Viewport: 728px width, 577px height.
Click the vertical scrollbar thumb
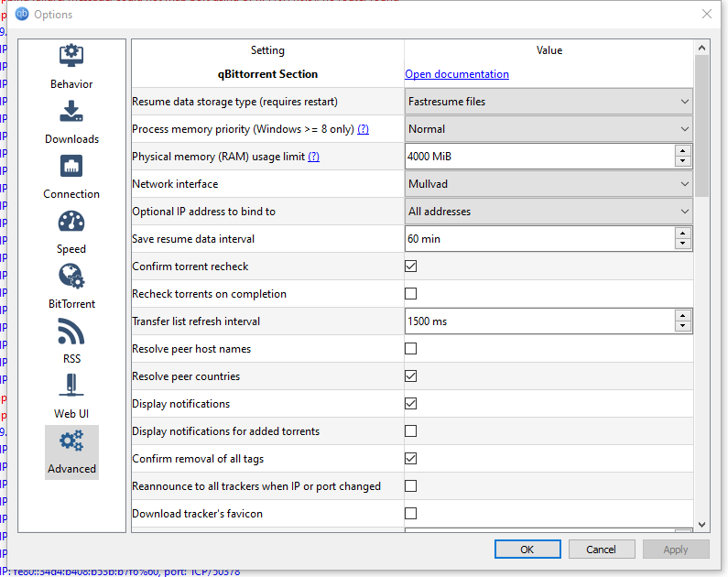coord(701,125)
